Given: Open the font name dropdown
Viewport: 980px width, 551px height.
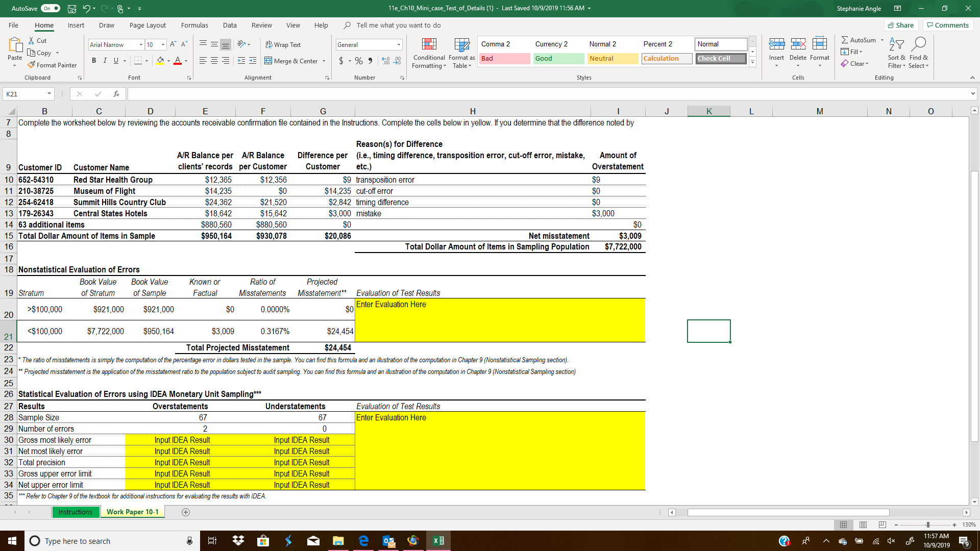Looking at the screenshot, I should [x=141, y=45].
